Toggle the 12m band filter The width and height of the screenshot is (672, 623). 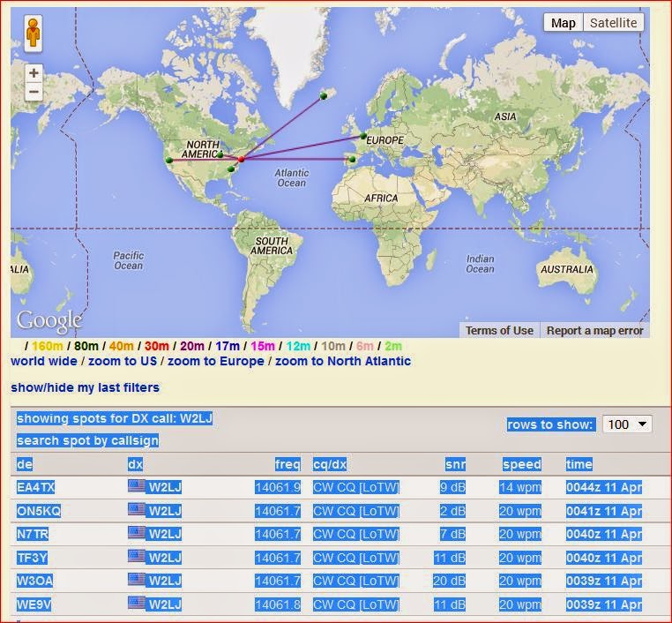pyautogui.click(x=298, y=346)
